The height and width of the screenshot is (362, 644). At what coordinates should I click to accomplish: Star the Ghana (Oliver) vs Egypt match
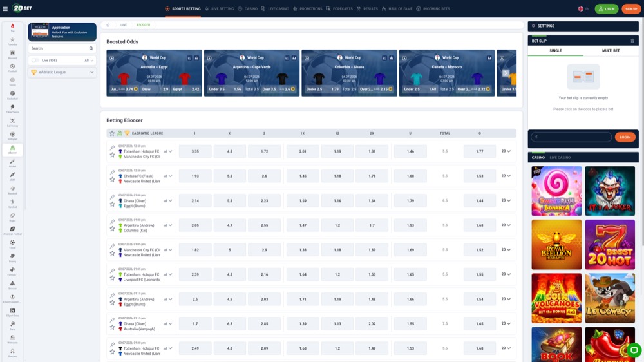coord(112,205)
